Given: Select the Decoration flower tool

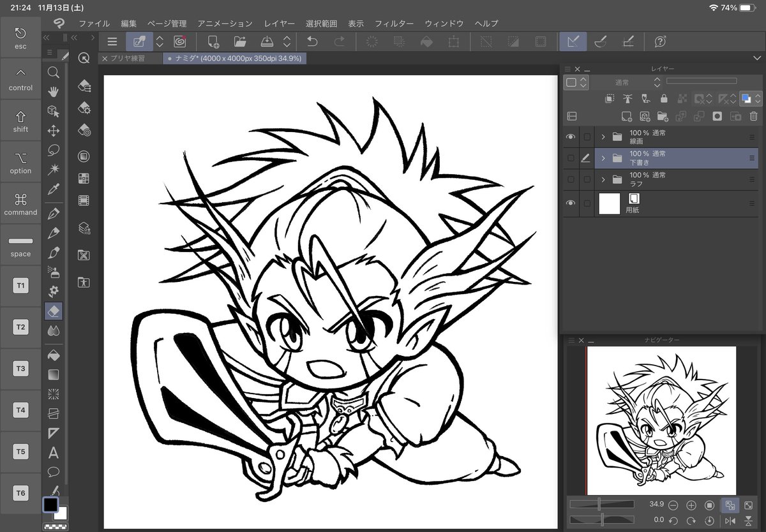Looking at the screenshot, I should 54,291.
